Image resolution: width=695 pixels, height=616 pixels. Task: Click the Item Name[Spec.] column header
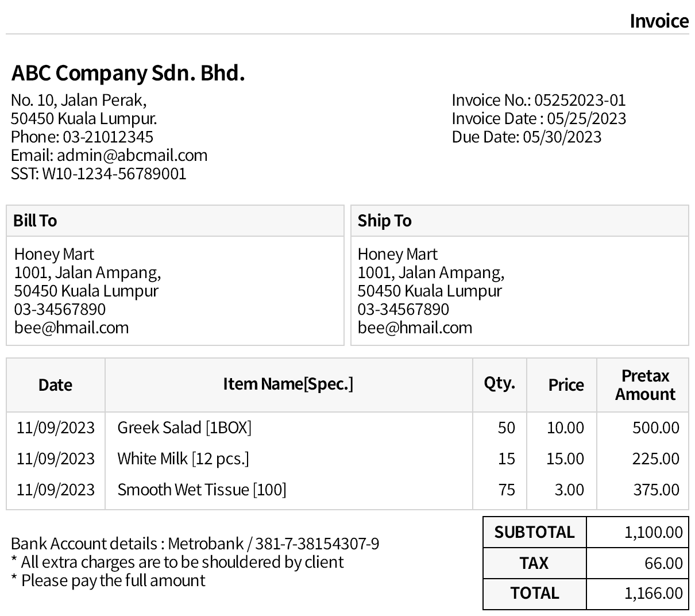tap(288, 384)
